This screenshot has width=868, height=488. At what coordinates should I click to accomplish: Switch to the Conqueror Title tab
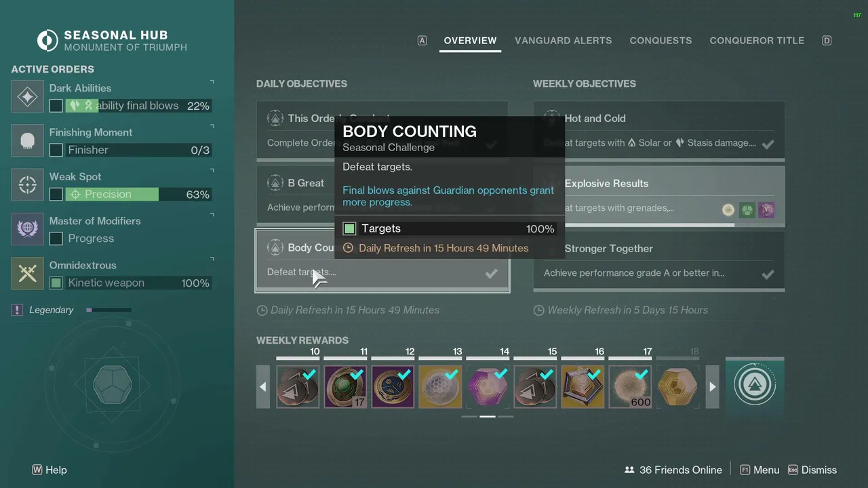click(x=757, y=41)
